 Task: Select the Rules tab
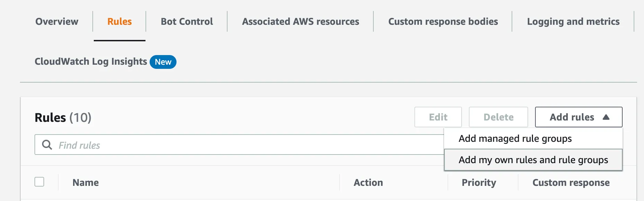(x=120, y=22)
